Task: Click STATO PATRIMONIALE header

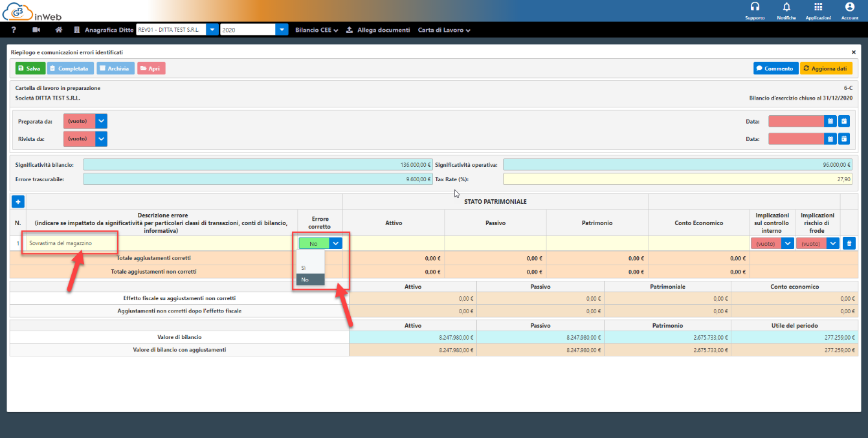Action: pyautogui.click(x=495, y=202)
